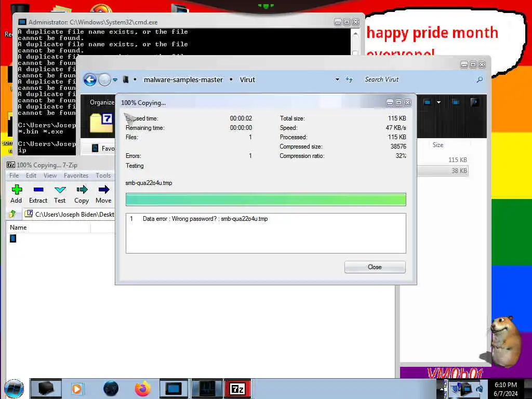This screenshot has width=532, height=399.
Task: Click the Add button in 7-Zip toolbar
Action: [16, 194]
